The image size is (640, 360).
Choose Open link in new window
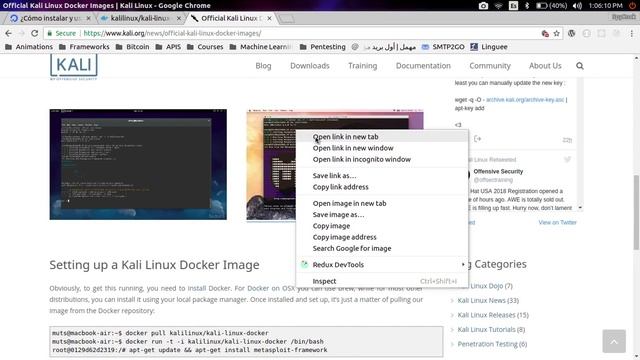382,148
